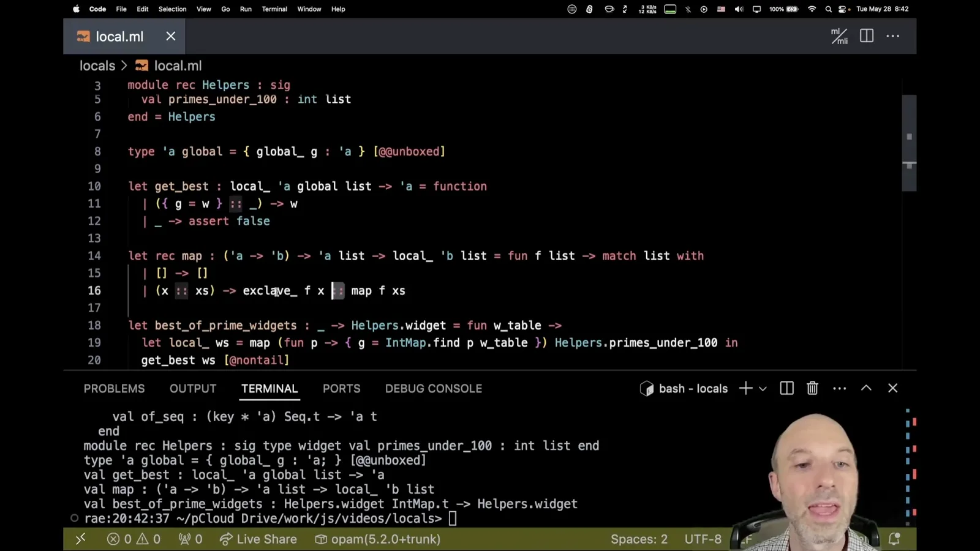Screen dimensions: 980x551
Task: Open the Apple menu
Action: [x=77, y=9]
